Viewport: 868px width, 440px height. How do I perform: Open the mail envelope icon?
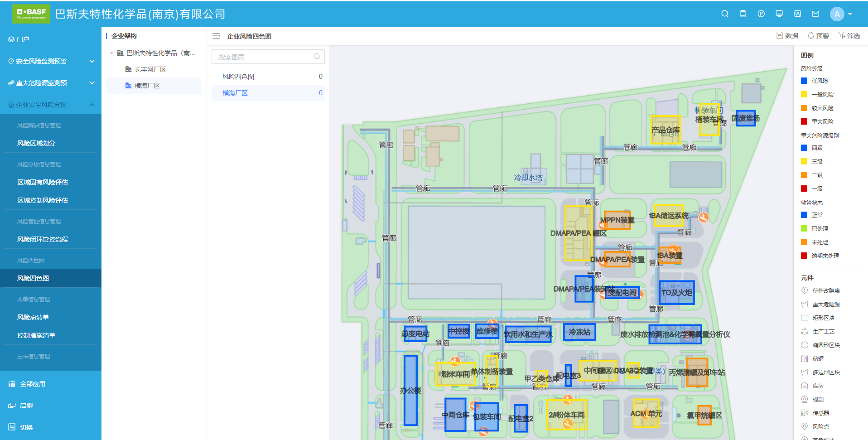[815, 14]
